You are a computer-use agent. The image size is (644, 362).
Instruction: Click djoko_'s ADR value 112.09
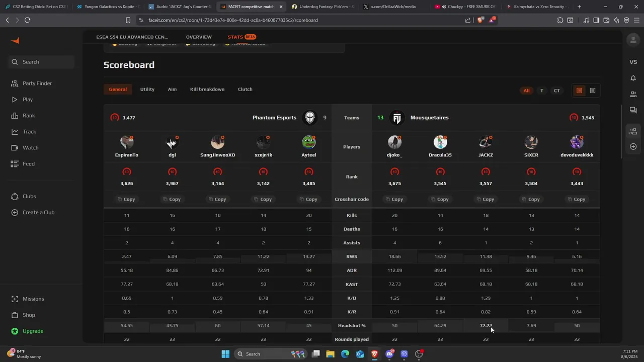(x=394, y=270)
